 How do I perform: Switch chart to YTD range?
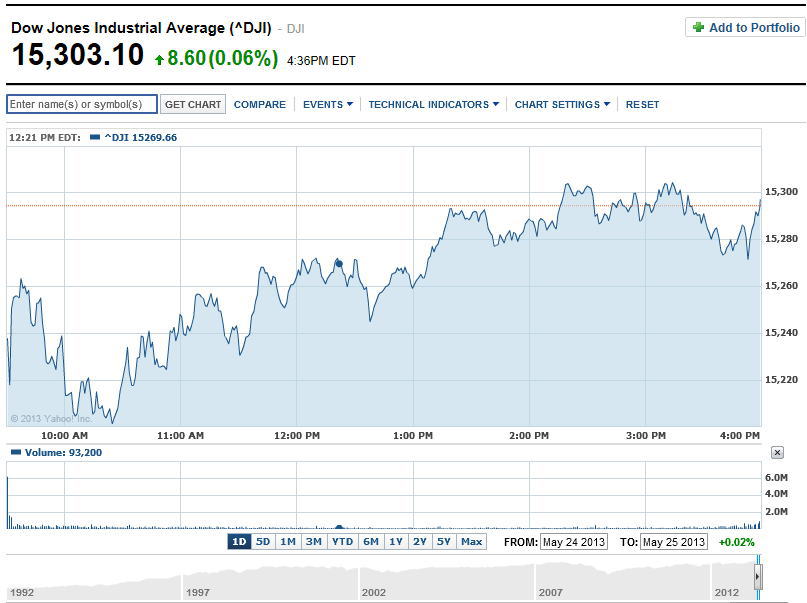(342, 542)
